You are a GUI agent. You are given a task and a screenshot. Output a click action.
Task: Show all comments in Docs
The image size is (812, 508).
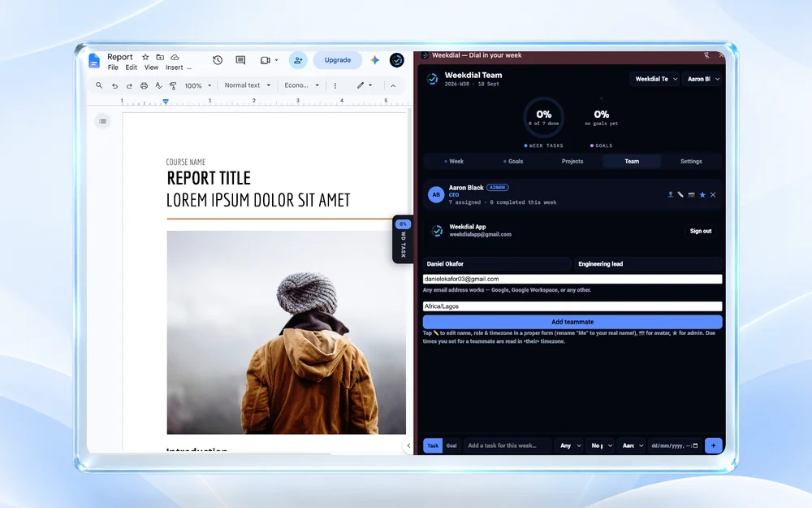[x=240, y=60]
